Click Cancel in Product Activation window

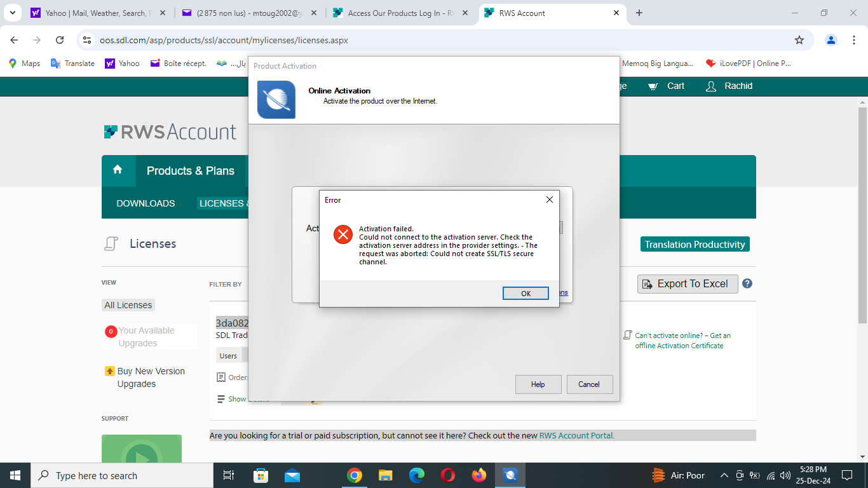[589, 384]
